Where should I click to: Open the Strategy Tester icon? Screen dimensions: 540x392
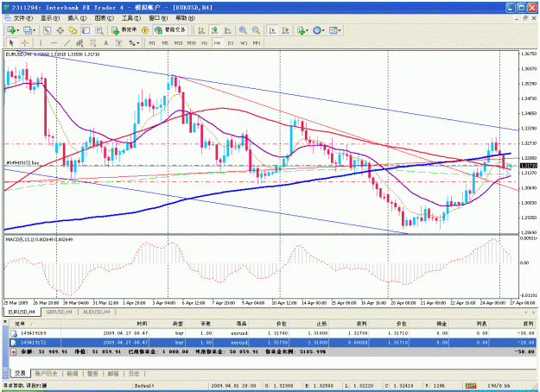tap(99, 30)
